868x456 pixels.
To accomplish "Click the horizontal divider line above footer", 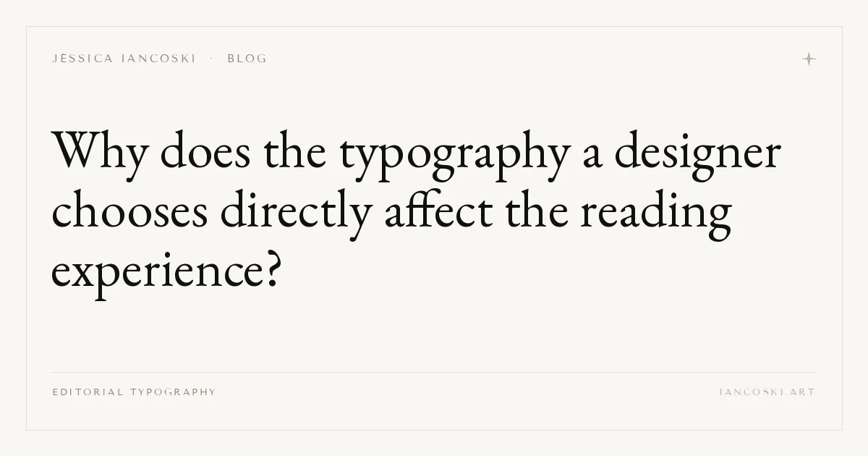I will pyautogui.click(x=434, y=372).
